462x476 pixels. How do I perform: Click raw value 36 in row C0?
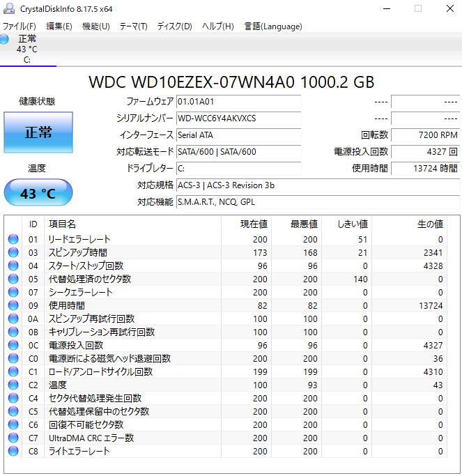[x=438, y=358]
